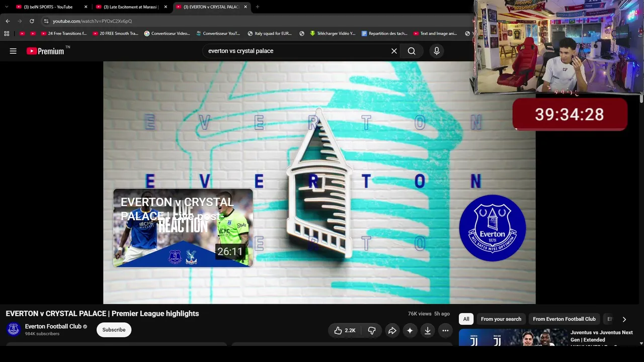Show more filter chips with right chevron

point(624,319)
